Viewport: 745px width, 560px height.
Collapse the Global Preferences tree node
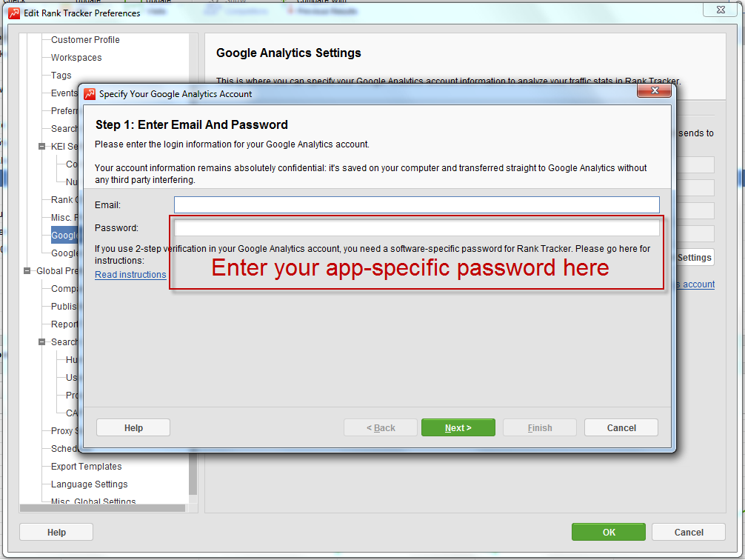27,271
